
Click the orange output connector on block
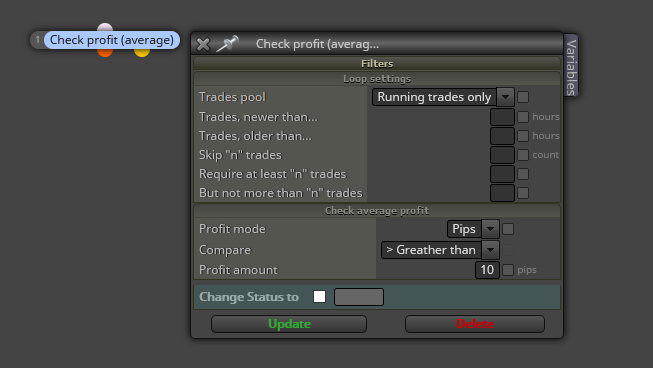coord(105,52)
